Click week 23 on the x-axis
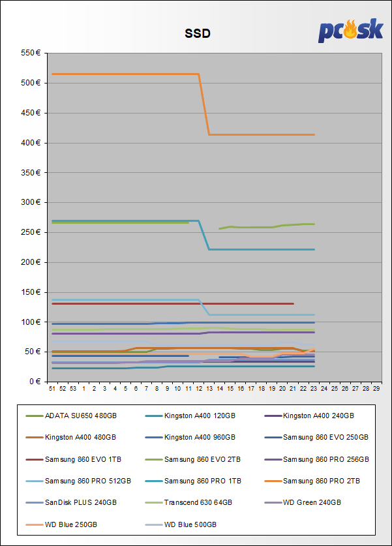This screenshot has height=546, width=392. pos(314,389)
